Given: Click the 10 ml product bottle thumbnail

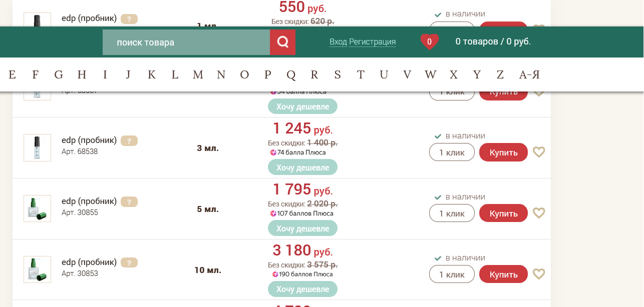Looking at the screenshot, I should tap(37, 269).
